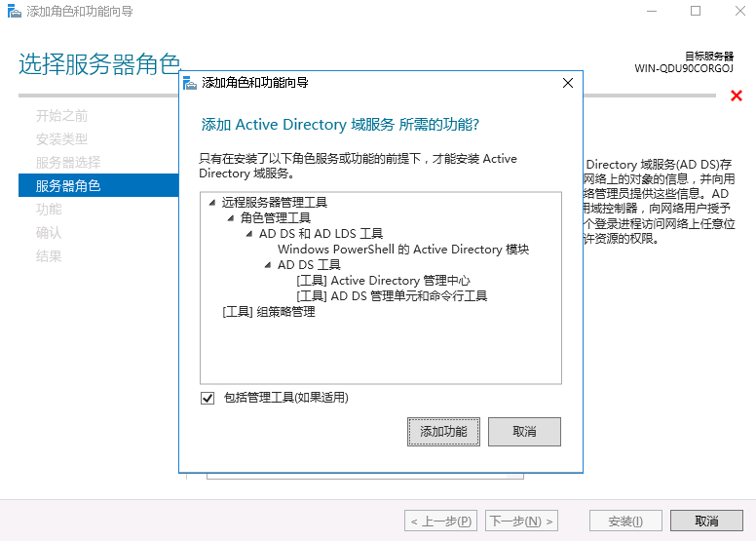
Task: Click 取消 in the add features dialog
Action: (x=524, y=432)
